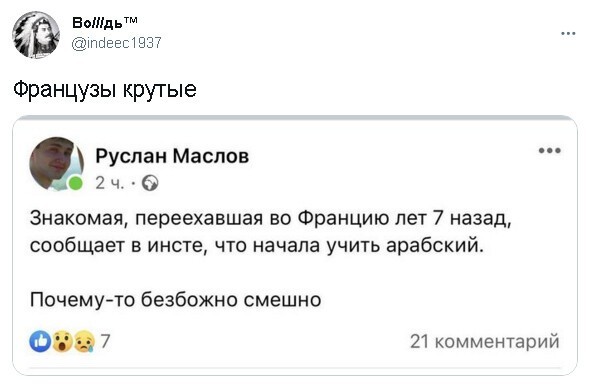
Task: Click the @indeec1937 handle
Action: point(117,43)
